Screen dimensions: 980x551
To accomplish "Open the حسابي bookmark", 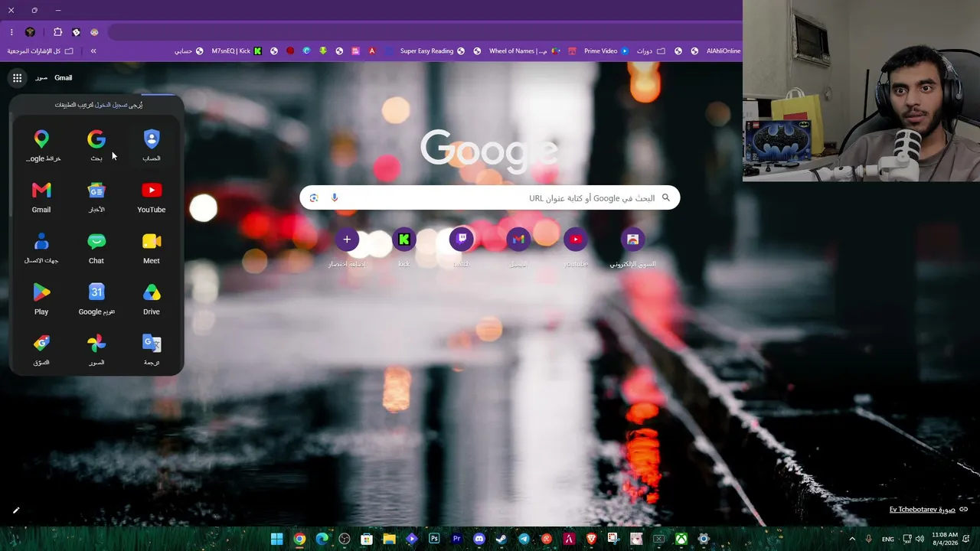I will click(188, 51).
